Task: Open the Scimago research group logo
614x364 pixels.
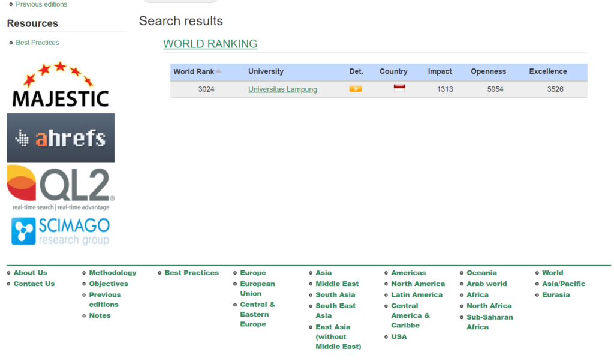Action: click(x=61, y=231)
